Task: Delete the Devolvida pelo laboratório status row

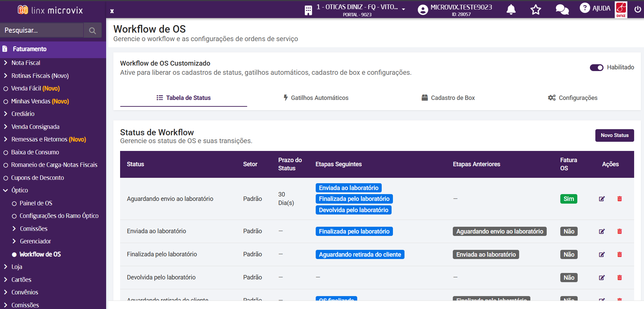Action: (620, 278)
